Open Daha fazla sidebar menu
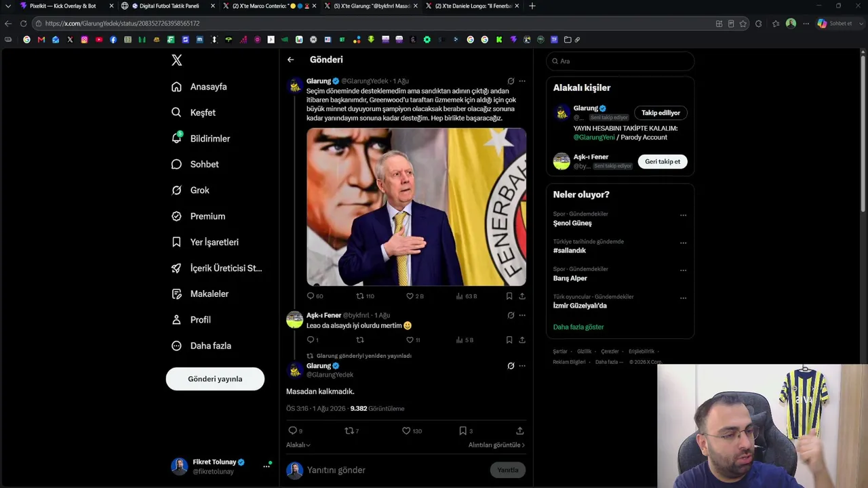This screenshot has height=488, width=868. 201,346
